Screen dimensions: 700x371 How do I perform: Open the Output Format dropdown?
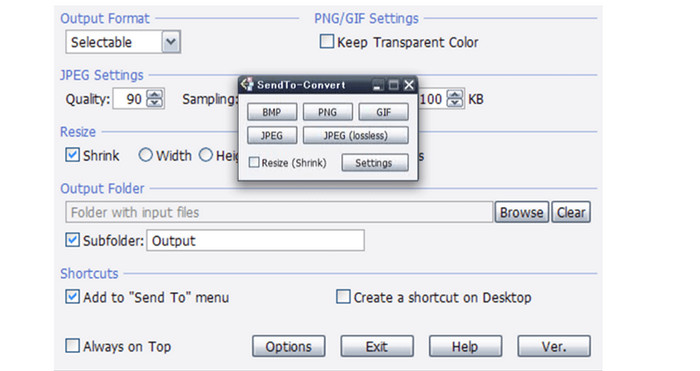(x=171, y=42)
